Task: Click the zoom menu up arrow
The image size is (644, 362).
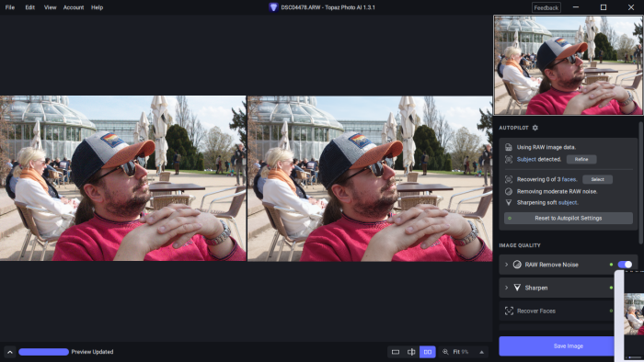Action: coord(481,352)
